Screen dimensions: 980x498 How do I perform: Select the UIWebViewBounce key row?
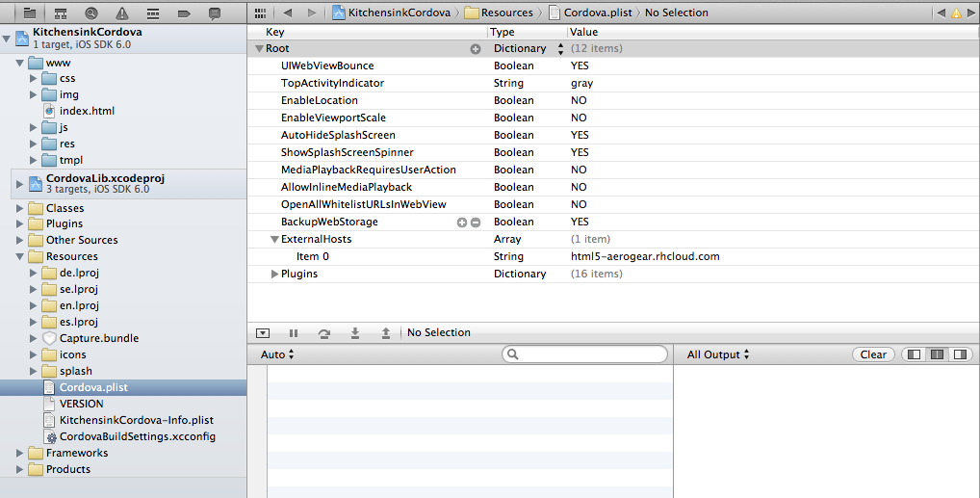tap(327, 66)
